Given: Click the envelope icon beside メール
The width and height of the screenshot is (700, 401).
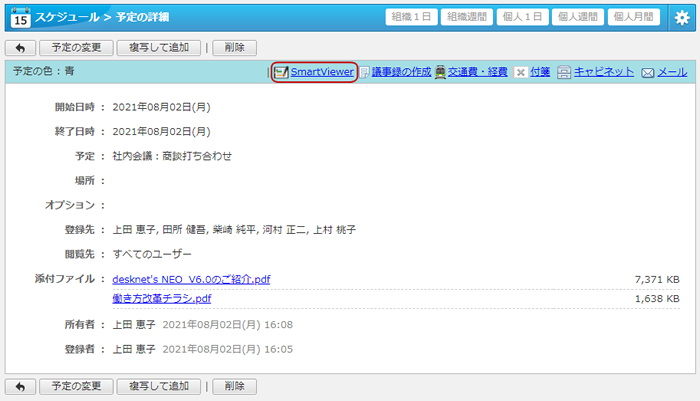Looking at the screenshot, I should click(x=647, y=73).
